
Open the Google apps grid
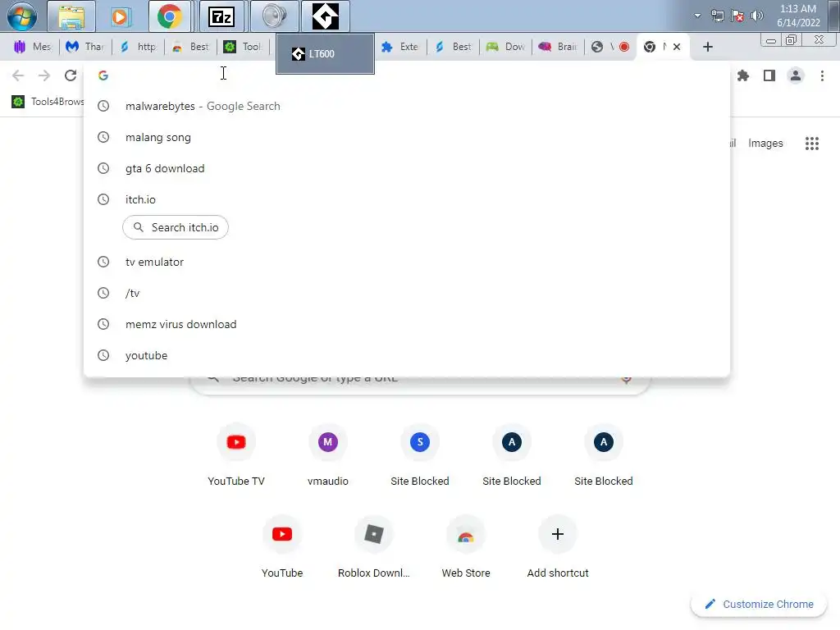click(811, 143)
